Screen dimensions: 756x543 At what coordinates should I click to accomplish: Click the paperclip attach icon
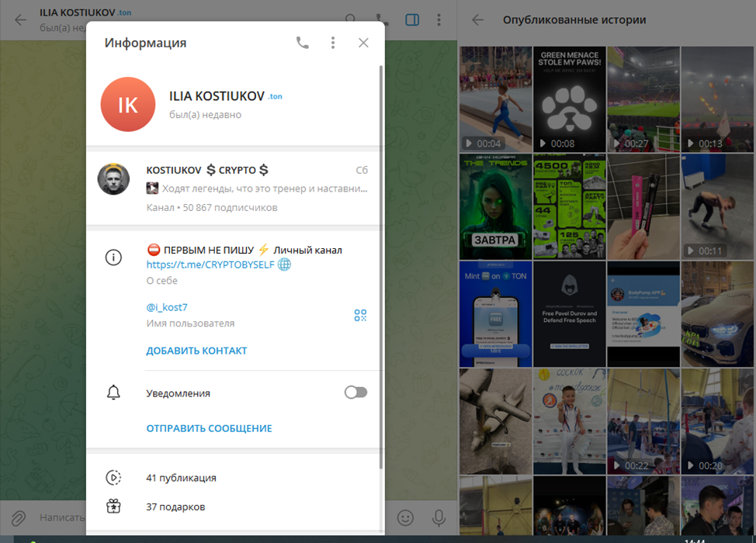[19, 518]
